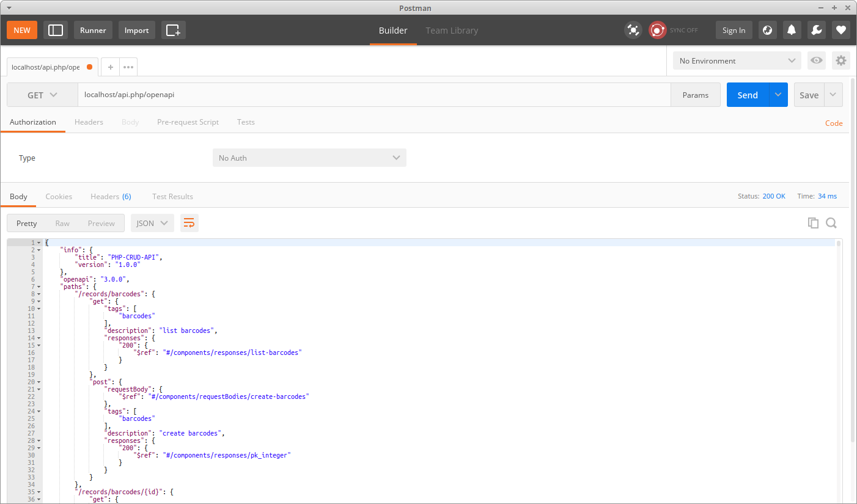Open JSON format dropdown
Screen dimensions: 857x504
pyautogui.click(x=152, y=223)
